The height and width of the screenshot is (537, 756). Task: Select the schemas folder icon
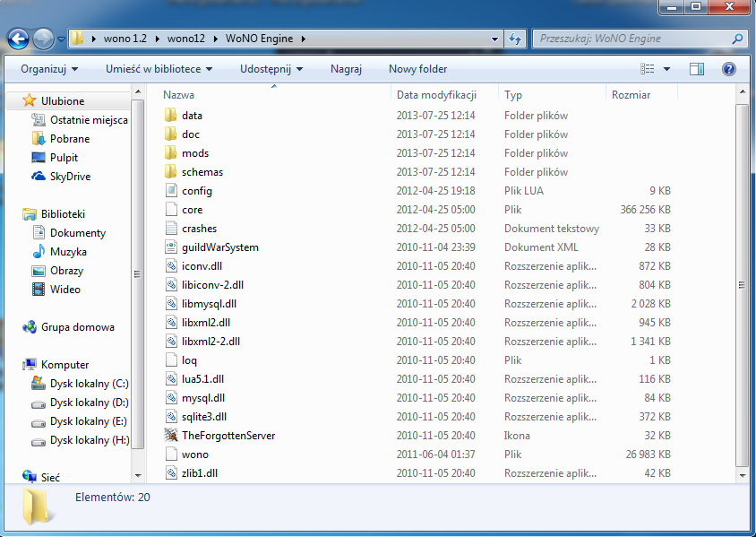(x=171, y=172)
